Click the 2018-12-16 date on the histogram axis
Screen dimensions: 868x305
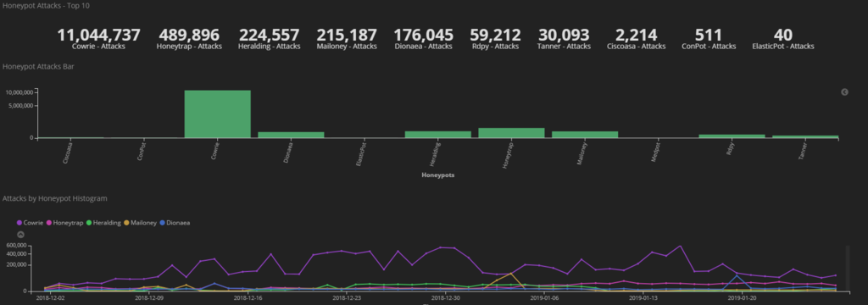(x=248, y=297)
